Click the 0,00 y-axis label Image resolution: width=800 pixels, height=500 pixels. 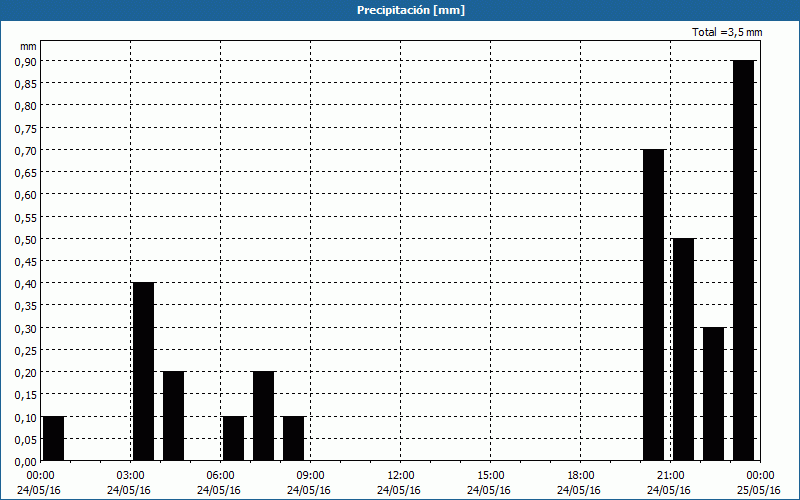(x=26, y=462)
